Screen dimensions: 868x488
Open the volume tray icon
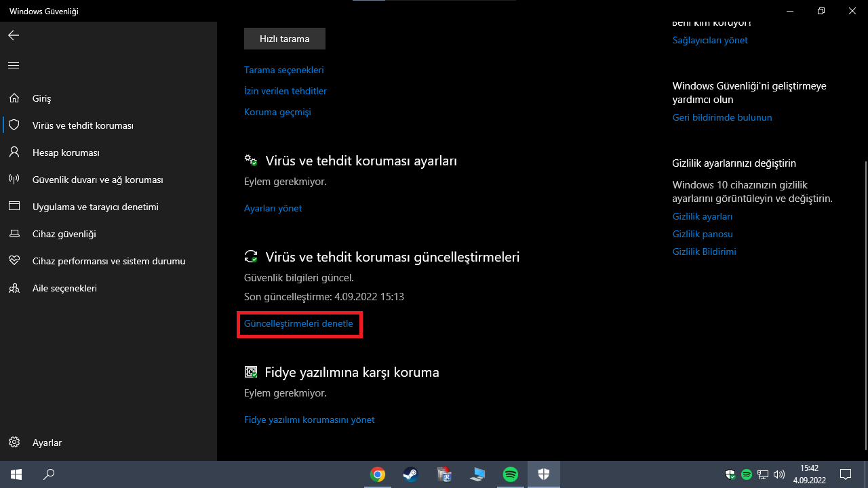779,474
